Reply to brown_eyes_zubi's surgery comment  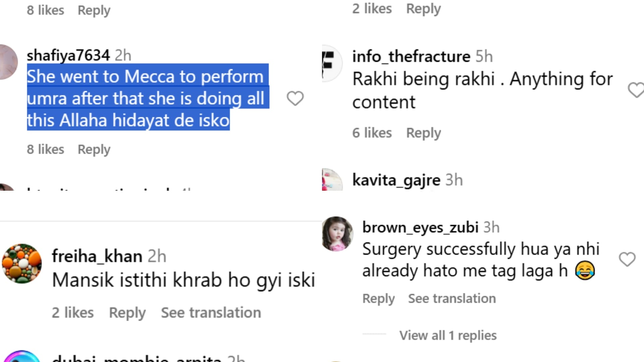tap(378, 298)
